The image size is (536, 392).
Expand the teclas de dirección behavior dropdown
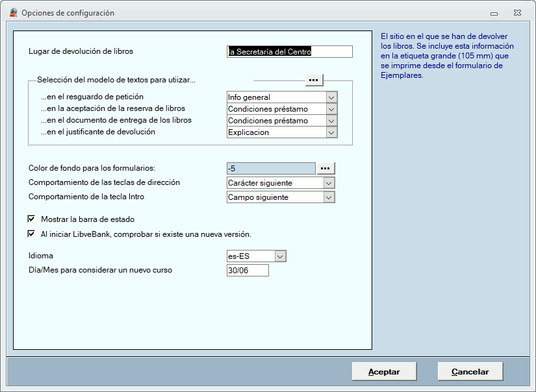329,183
